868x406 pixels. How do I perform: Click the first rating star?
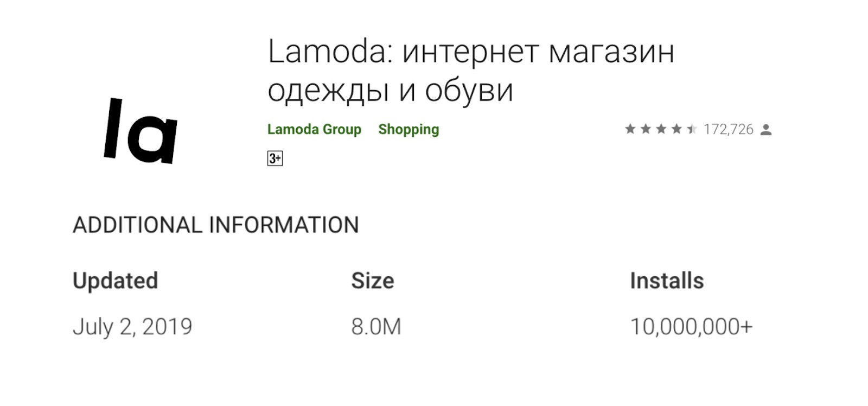pos(630,129)
